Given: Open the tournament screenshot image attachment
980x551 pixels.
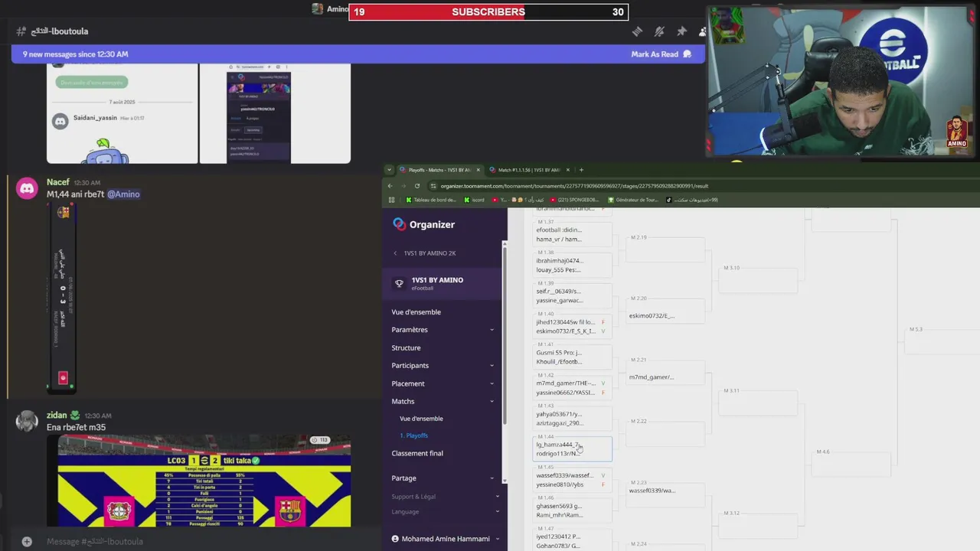Looking at the screenshot, I should coord(275,113).
